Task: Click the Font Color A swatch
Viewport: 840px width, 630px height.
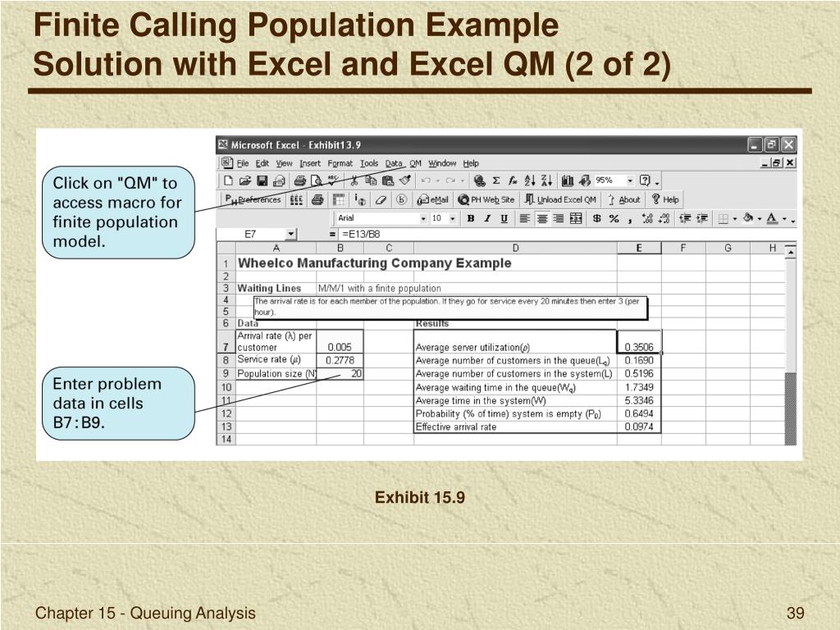Action: click(772, 218)
